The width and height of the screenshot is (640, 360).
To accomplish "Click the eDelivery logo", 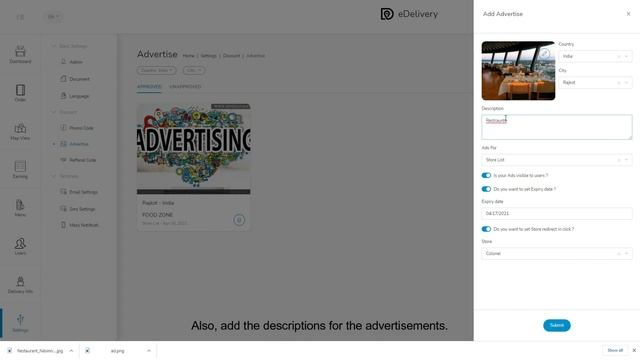I will 409,14.
